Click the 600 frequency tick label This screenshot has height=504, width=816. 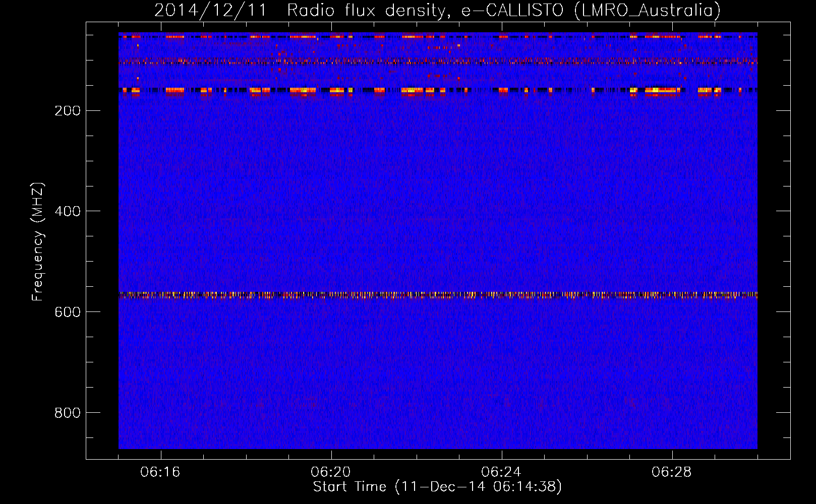(68, 312)
